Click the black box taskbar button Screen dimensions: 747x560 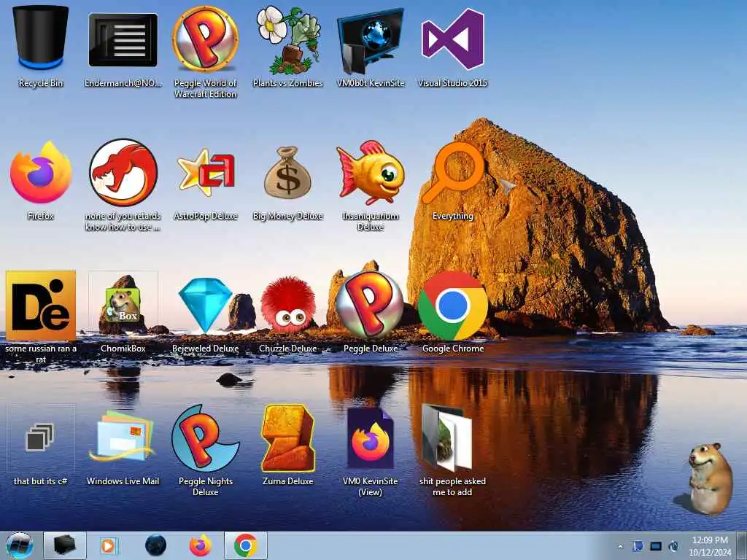coord(65,545)
